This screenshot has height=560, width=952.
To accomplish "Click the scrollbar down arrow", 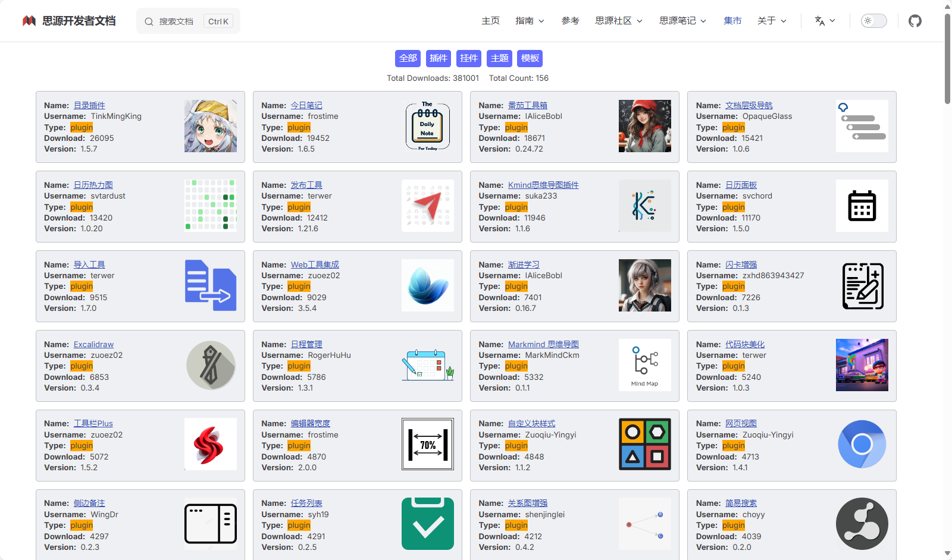I will tap(947, 554).
